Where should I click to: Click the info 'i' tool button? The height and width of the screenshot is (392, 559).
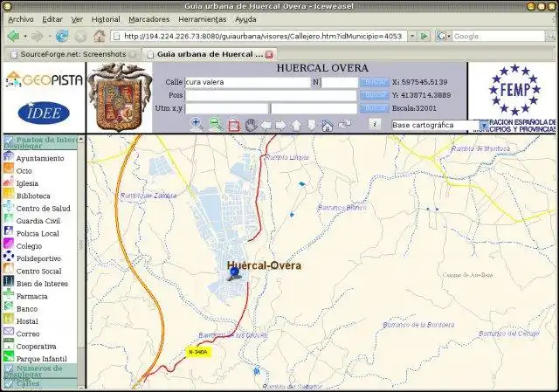[375, 124]
